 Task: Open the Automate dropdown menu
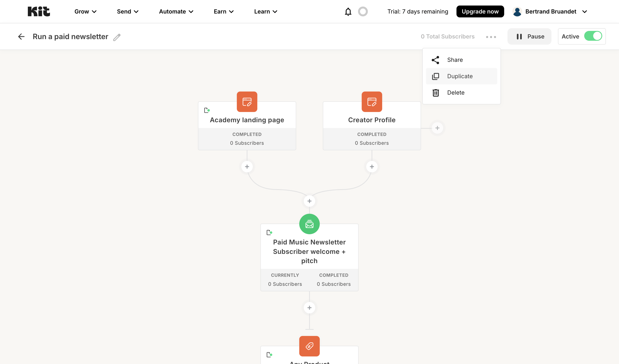coord(176,12)
